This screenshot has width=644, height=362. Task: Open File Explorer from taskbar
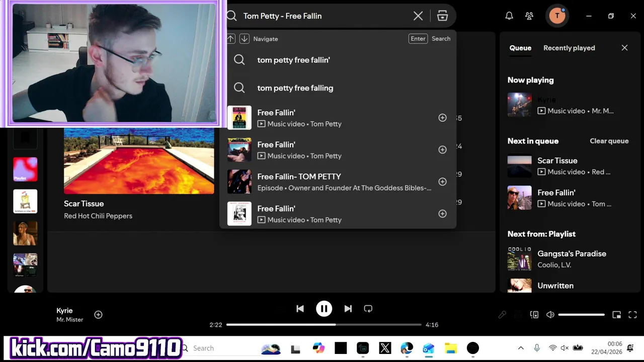pos(450,348)
